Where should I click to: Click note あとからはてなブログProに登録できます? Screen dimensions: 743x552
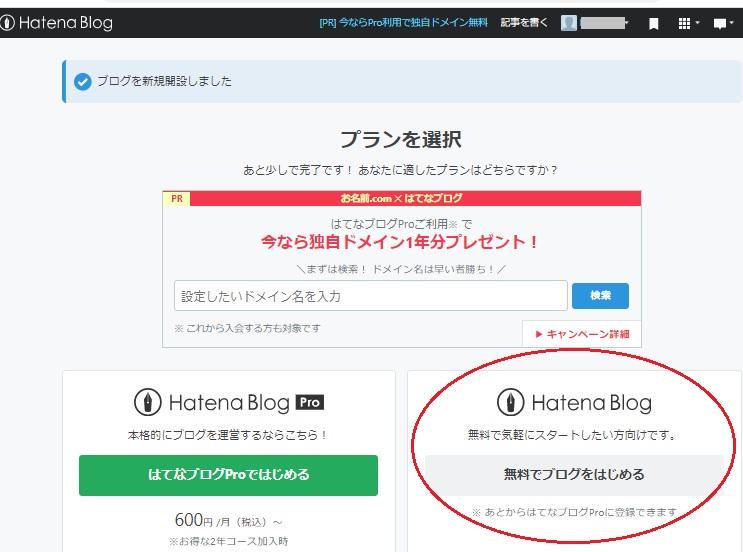tap(574, 512)
